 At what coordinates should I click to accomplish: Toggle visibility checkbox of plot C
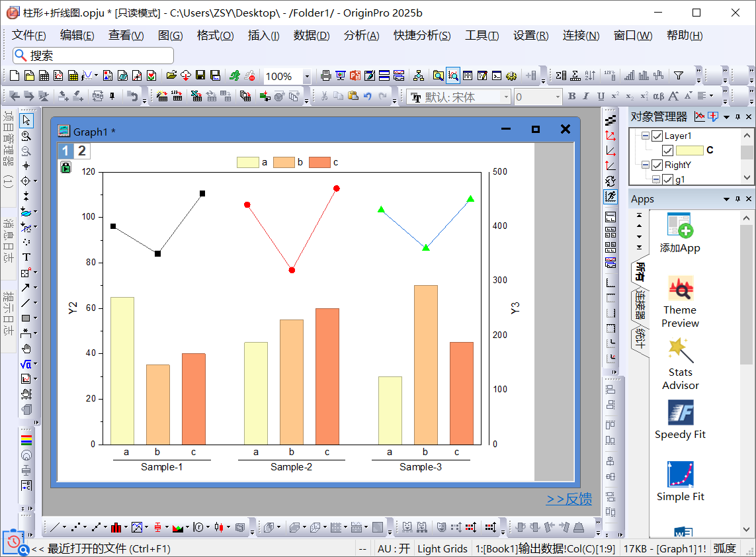tap(667, 150)
